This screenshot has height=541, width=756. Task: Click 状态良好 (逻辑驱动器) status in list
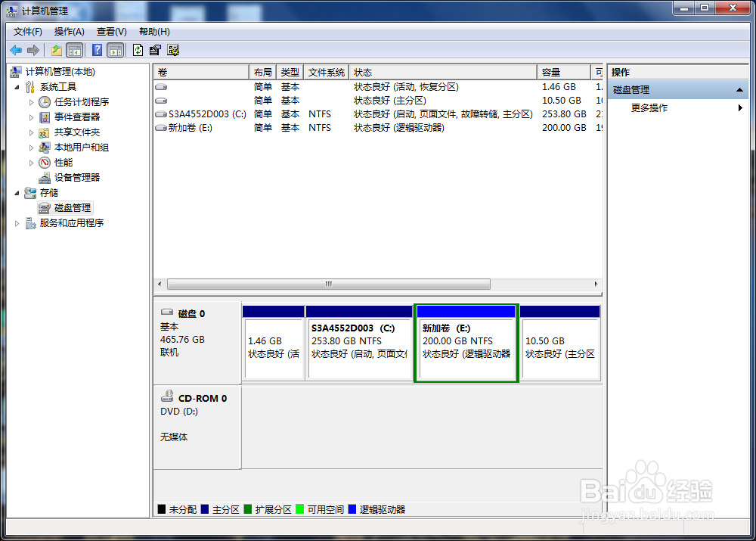click(399, 128)
